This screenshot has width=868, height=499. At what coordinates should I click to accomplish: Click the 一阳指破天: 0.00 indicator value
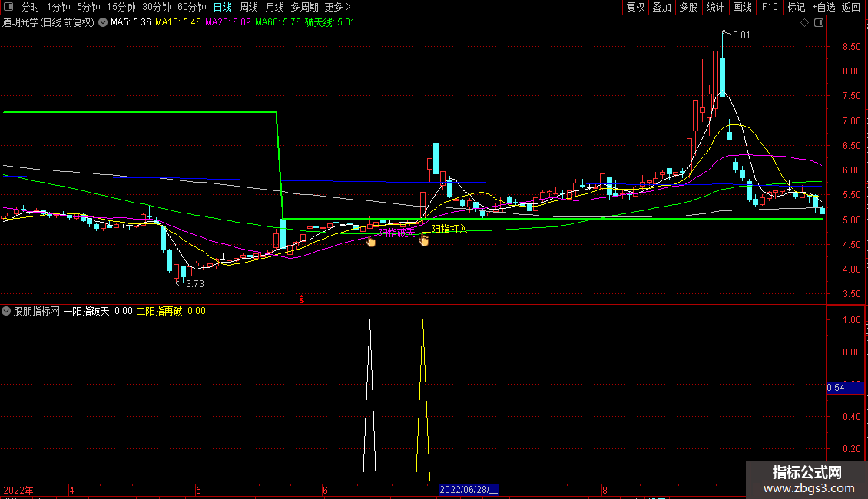pyautogui.click(x=98, y=311)
